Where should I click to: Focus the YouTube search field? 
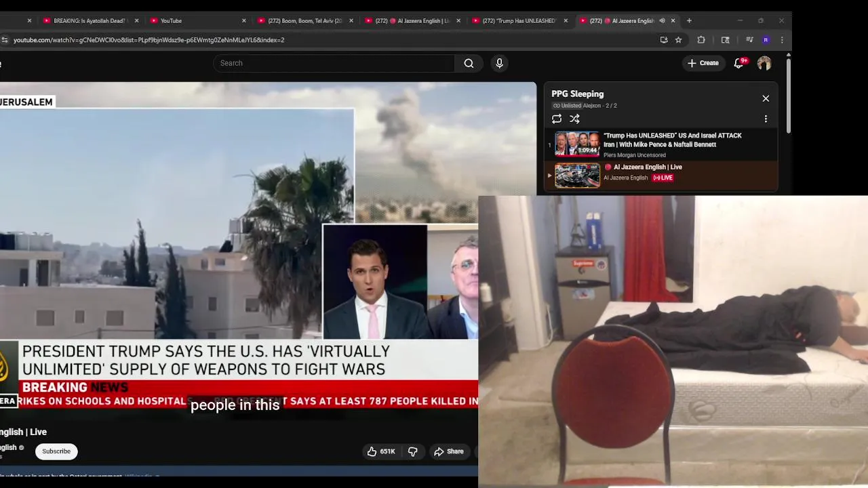click(x=334, y=63)
